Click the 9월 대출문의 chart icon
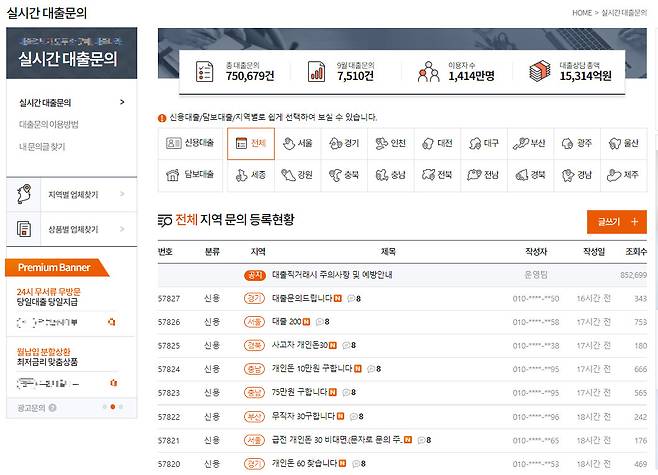Screen dimensions: 658x475 point(316,71)
